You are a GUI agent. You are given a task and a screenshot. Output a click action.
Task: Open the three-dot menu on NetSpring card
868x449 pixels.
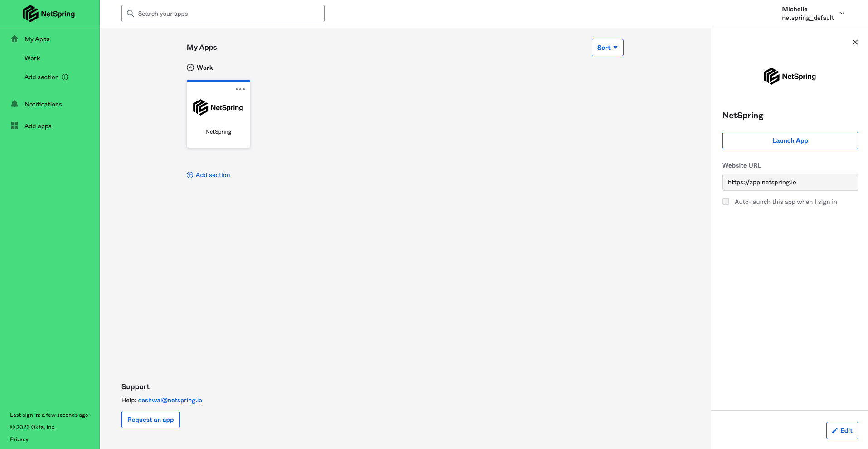pos(240,89)
